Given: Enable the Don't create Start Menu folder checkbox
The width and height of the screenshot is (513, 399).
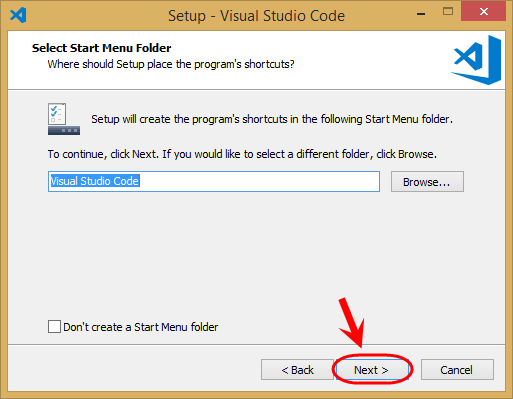Looking at the screenshot, I should pos(54,327).
